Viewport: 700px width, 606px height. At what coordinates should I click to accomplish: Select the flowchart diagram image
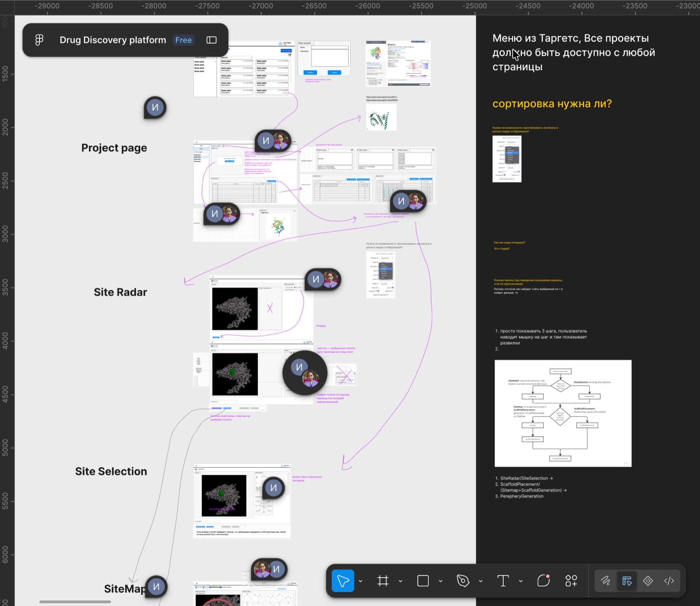coord(563,413)
